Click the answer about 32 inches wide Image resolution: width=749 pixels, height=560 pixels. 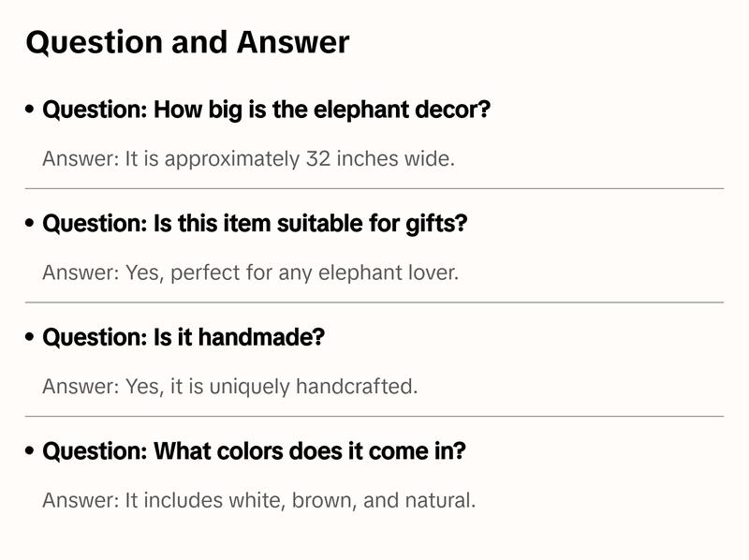[x=248, y=159]
